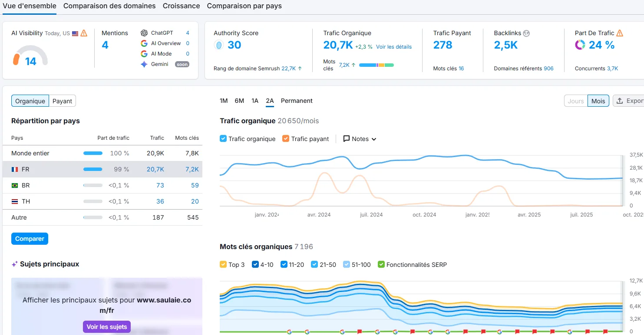
Task: Click the Notes flag icon above the chart
Action: point(346,138)
